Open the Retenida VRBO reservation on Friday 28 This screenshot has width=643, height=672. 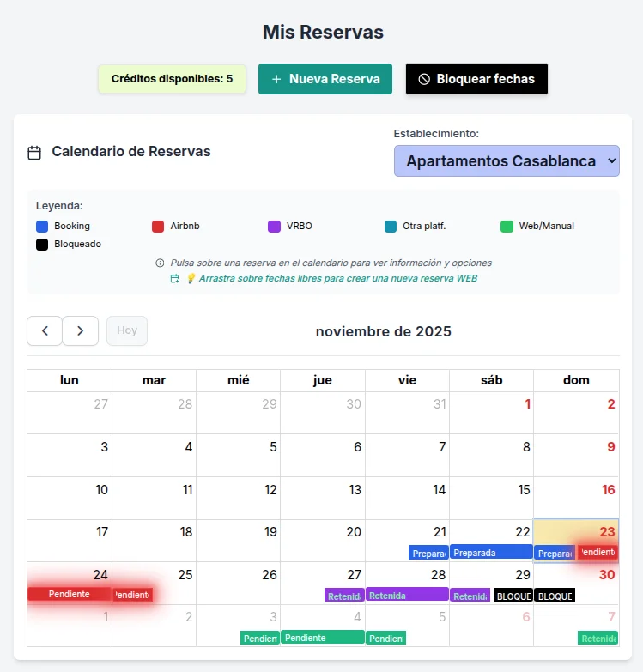coord(407,595)
